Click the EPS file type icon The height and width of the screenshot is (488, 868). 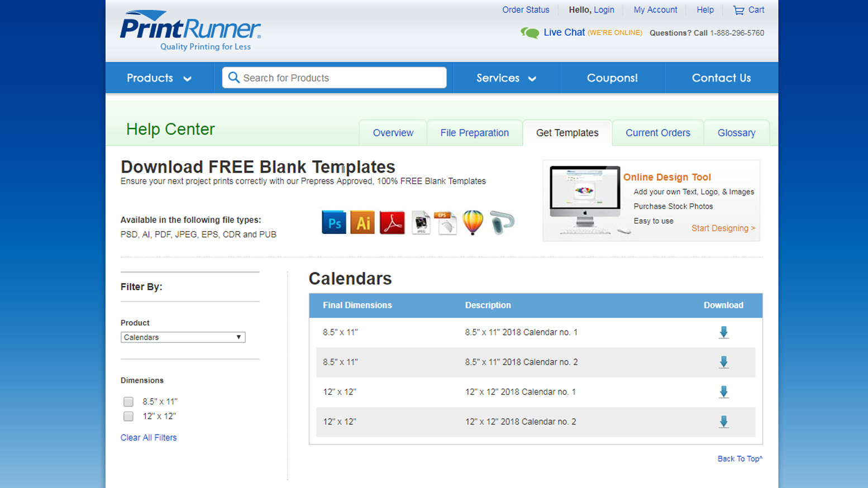click(x=446, y=223)
